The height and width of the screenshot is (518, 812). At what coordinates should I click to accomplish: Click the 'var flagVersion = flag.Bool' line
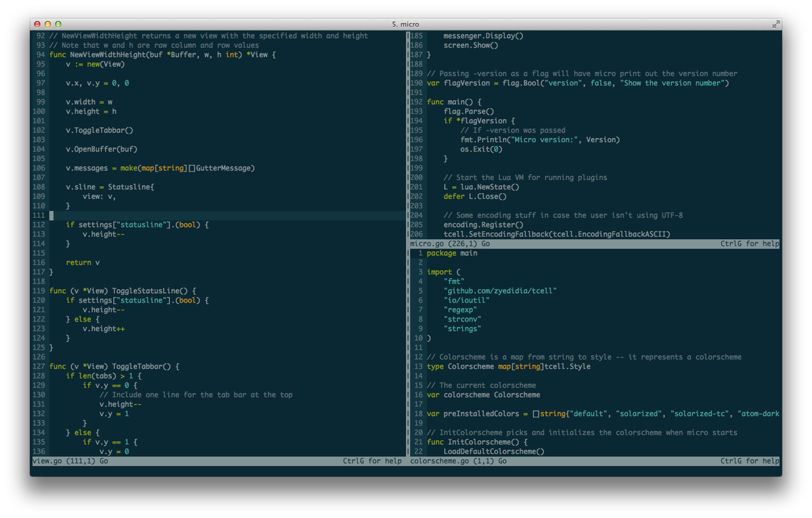pos(578,83)
